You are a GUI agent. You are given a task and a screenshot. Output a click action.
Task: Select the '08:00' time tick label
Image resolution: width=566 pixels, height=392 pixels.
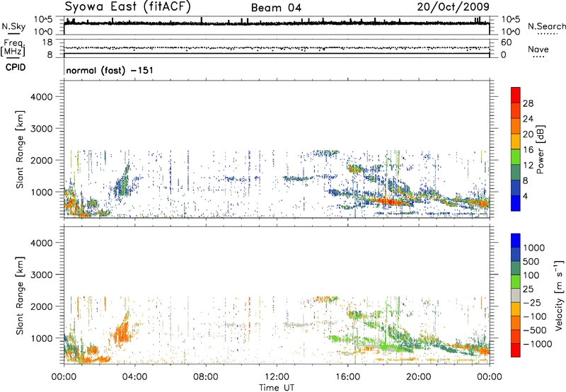[205, 377]
